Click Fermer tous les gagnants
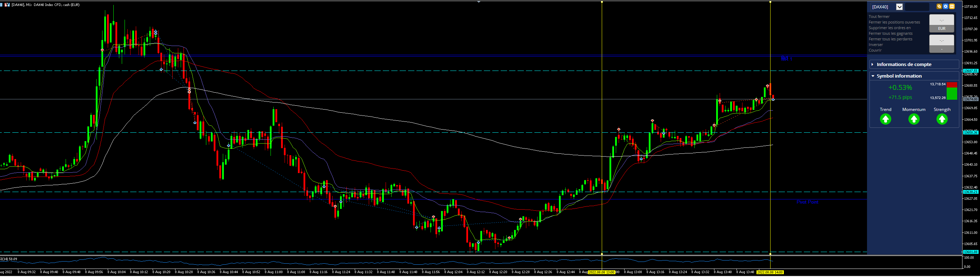The width and height of the screenshot is (980, 277). click(891, 33)
